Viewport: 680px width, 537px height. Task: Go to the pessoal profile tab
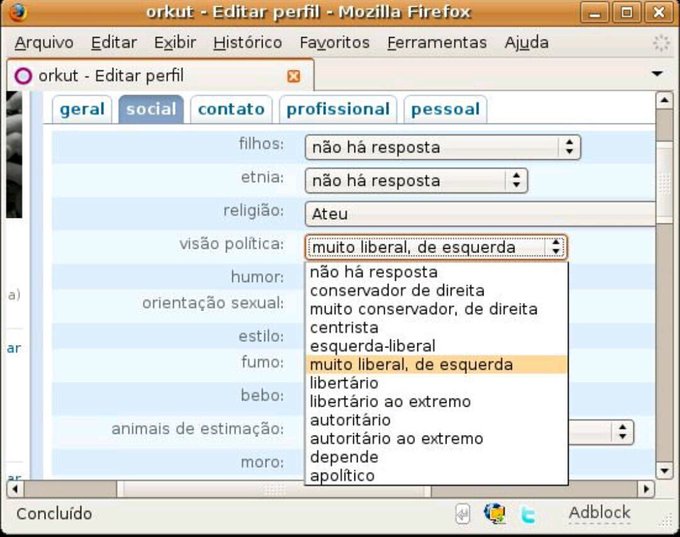(445, 109)
